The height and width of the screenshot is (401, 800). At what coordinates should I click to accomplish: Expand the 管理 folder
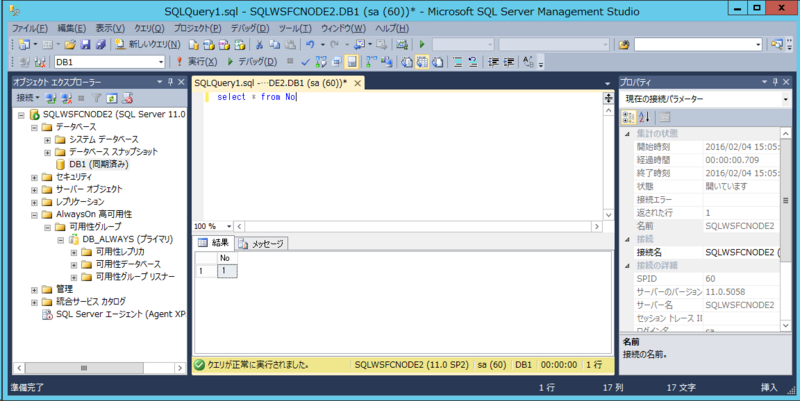tap(34, 290)
